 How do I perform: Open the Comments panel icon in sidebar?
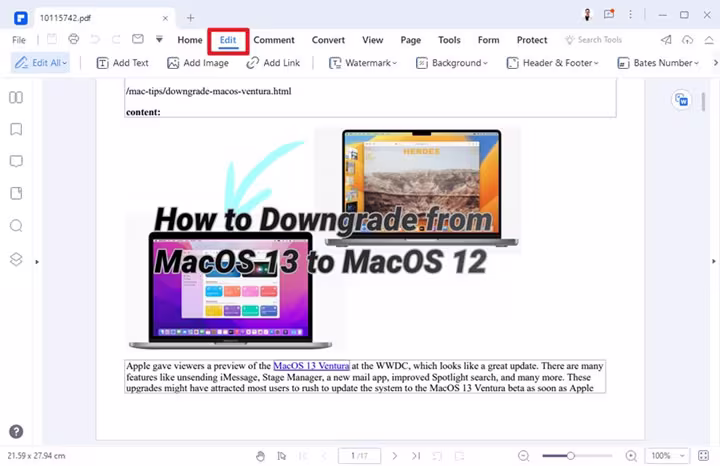click(x=16, y=161)
